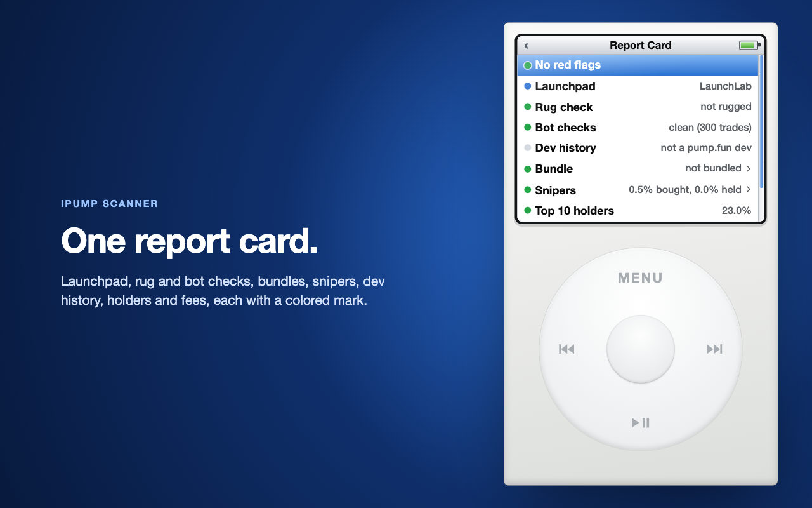Click the center select button of the wheel
Screen dimensions: 812x508
tap(641, 349)
